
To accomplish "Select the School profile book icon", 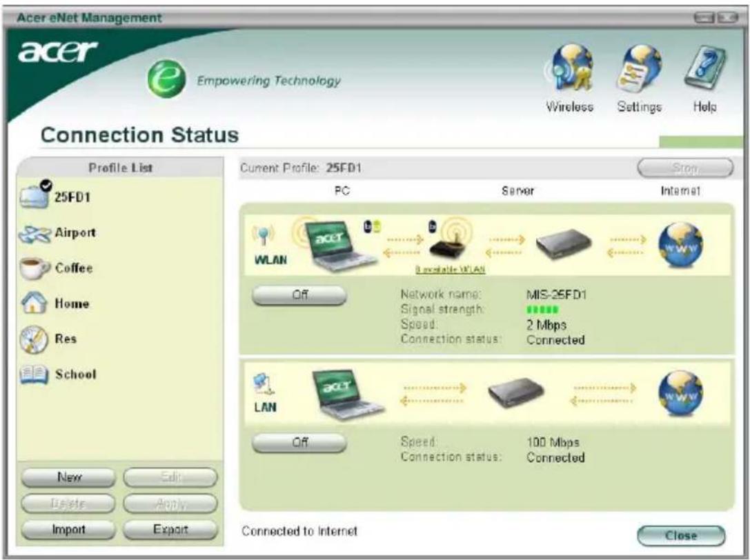I will click(34, 374).
